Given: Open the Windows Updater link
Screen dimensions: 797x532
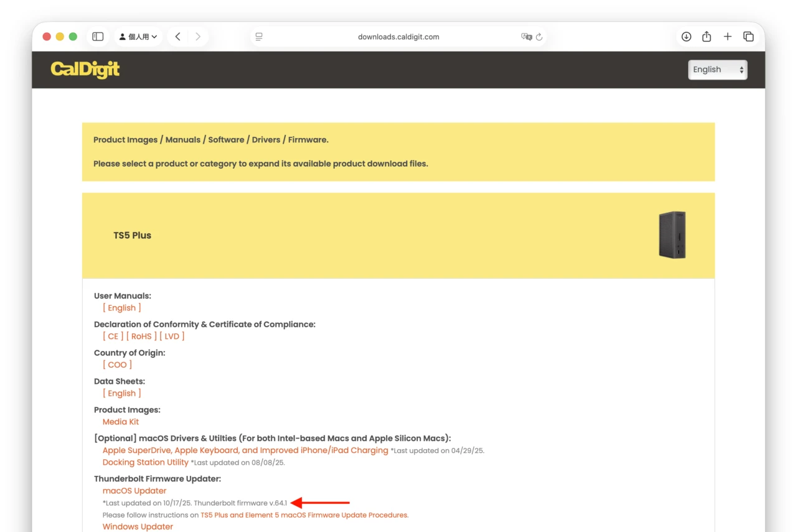Looking at the screenshot, I should tap(138, 526).
